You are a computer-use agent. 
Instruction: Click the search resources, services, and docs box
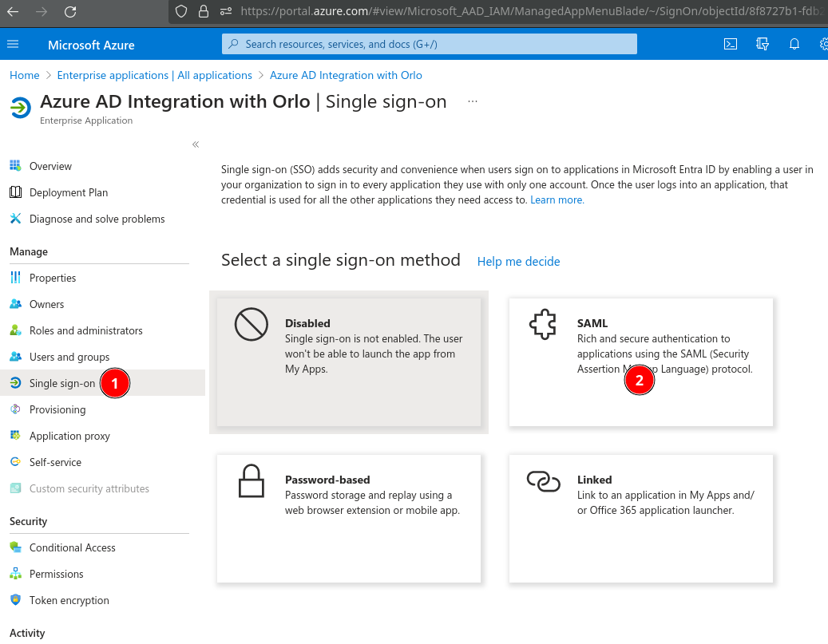point(430,44)
